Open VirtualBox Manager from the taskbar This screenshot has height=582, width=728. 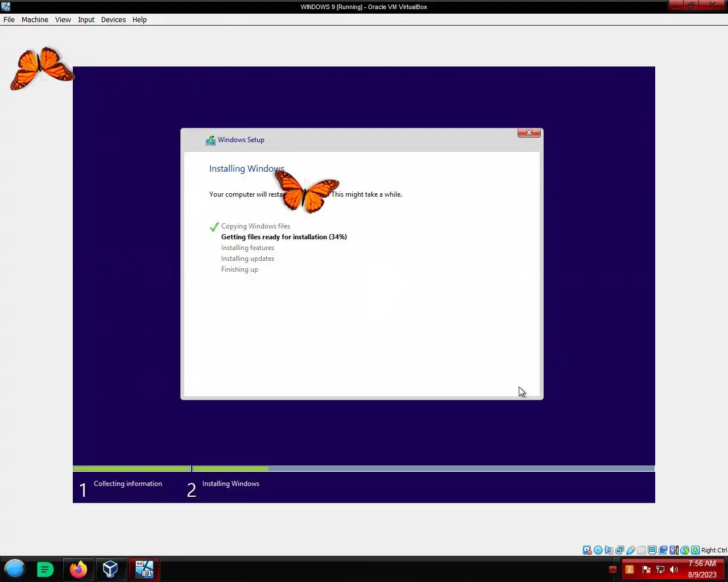pos(110,569)
